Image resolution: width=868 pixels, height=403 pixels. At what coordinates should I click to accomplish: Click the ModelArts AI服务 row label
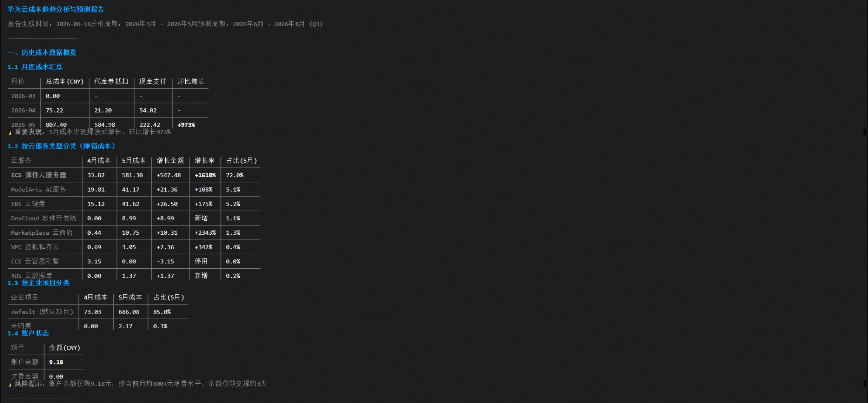[38, 189]
